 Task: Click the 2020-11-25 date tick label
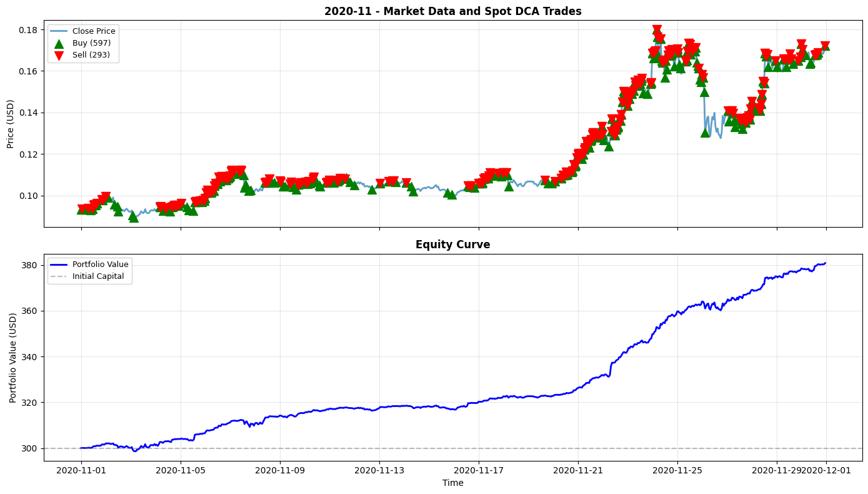(x=677, y=470)
